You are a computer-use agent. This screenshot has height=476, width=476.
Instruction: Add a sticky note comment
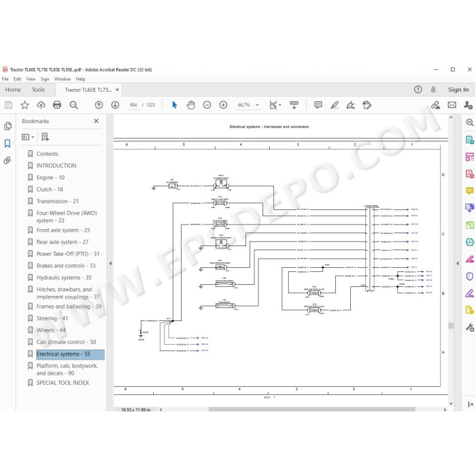tap(318, 105)
